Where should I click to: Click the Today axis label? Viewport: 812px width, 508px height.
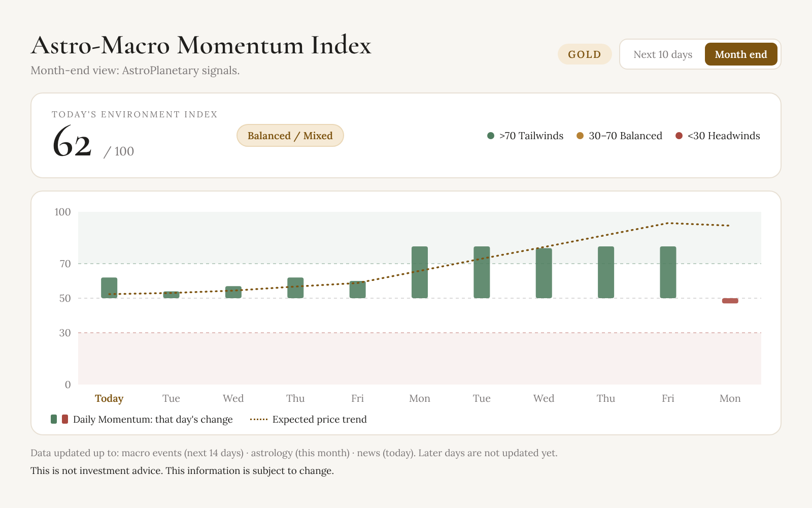coord(109,398)
